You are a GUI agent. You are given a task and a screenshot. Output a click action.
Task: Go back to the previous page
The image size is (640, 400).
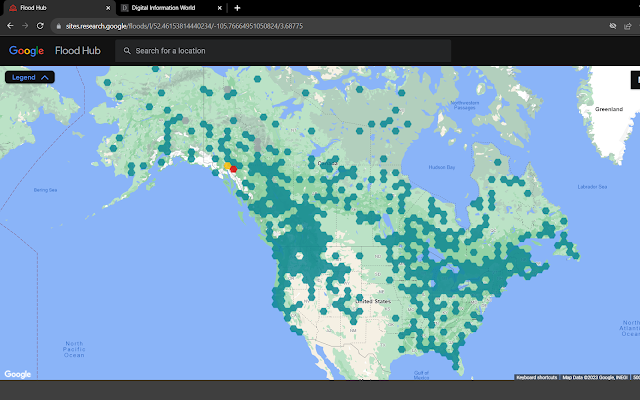pos(10,26)
